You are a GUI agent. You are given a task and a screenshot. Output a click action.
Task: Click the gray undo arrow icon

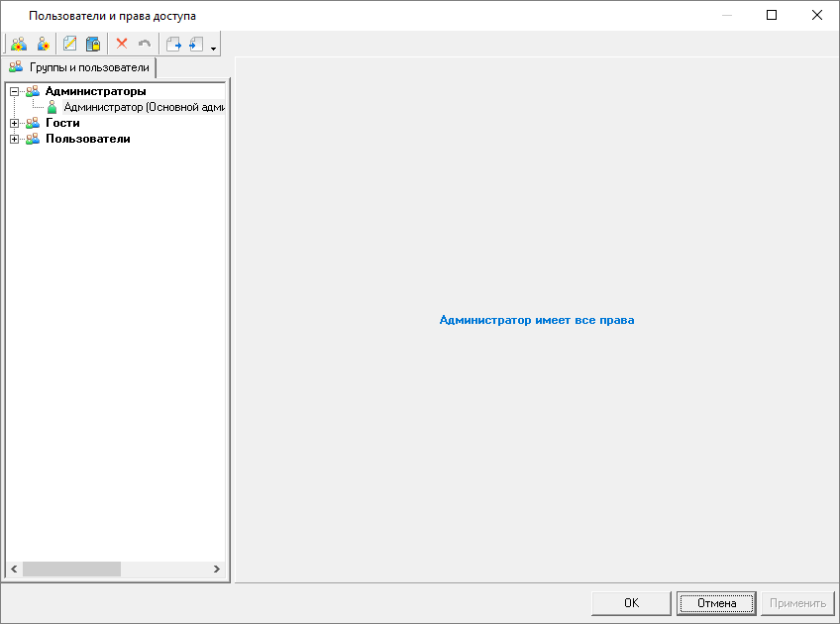click(x=145, y=44)
